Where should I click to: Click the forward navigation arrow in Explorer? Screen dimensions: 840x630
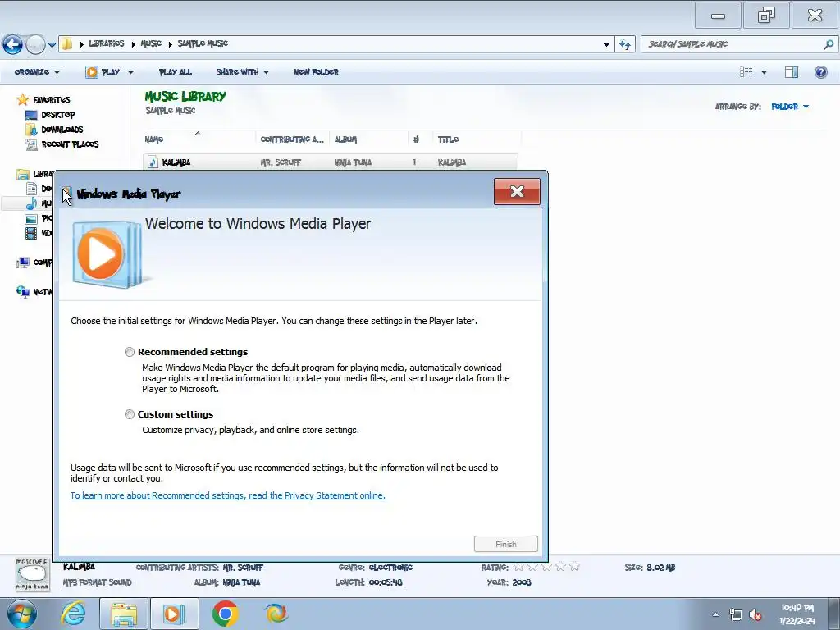pos(35,44)
